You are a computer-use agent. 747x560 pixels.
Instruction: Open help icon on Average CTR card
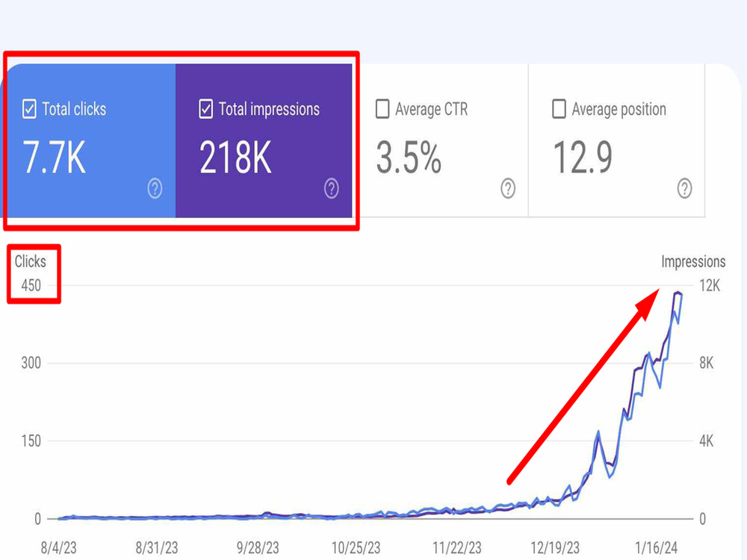point(508,189)
